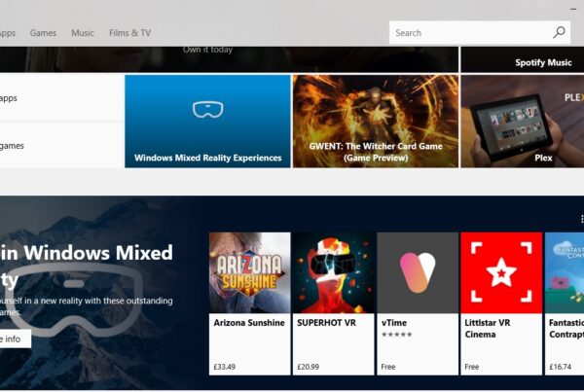Click the show-all grid icon above app list
Screen dimensions: 584x392
tap(581, 220)
